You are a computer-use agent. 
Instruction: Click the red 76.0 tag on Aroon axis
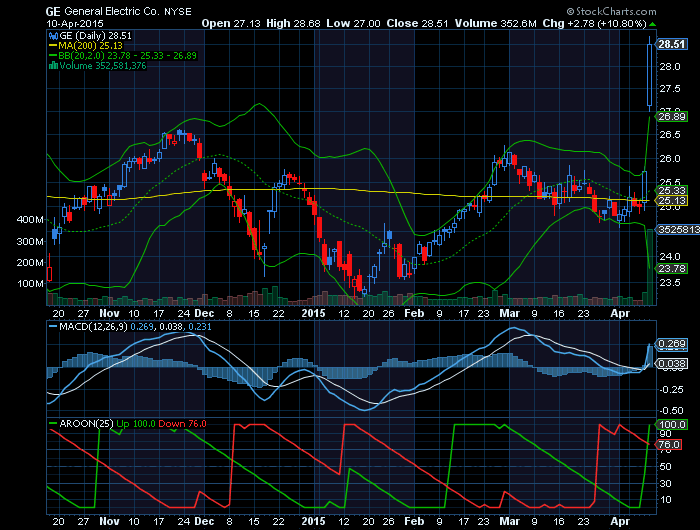[668, 445]
